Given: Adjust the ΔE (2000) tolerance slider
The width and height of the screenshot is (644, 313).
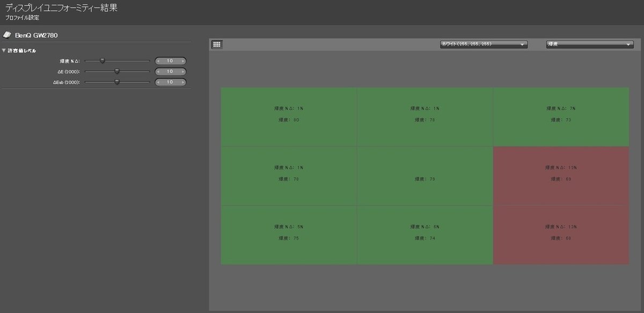Looking at the screenshot, I should click(116, 71).
